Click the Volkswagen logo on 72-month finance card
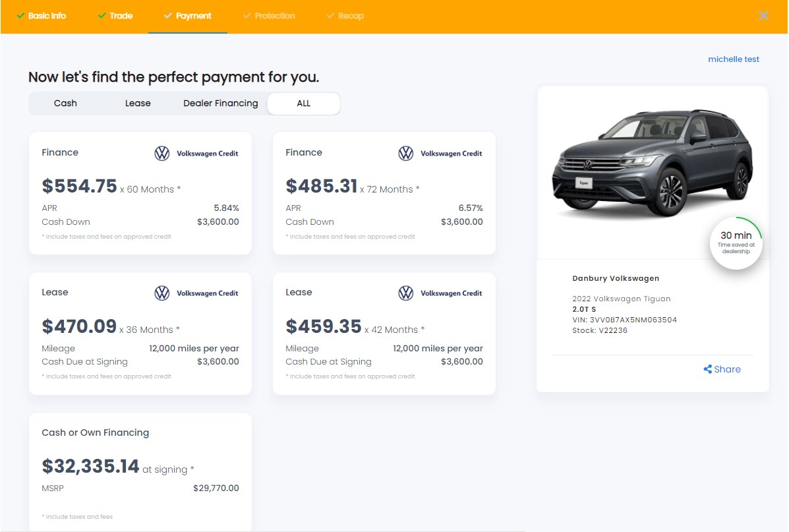Screen dimensions: 789x532 [x=406, y=154]
